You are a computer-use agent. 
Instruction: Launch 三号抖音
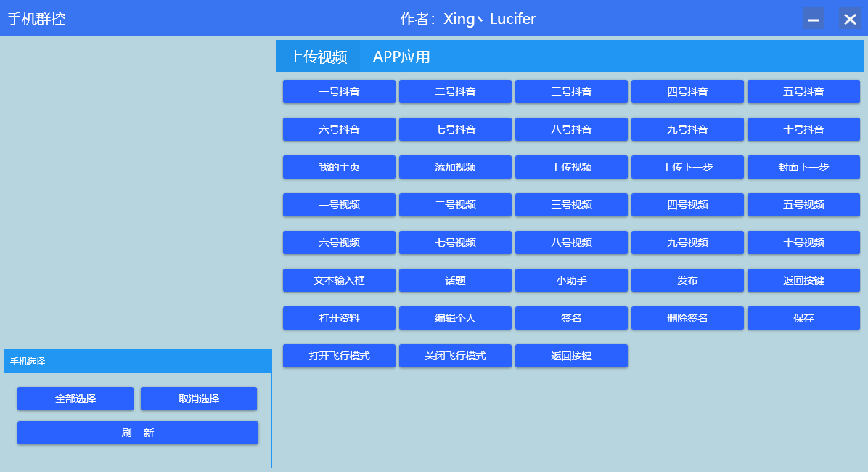[x=571, y=91]
